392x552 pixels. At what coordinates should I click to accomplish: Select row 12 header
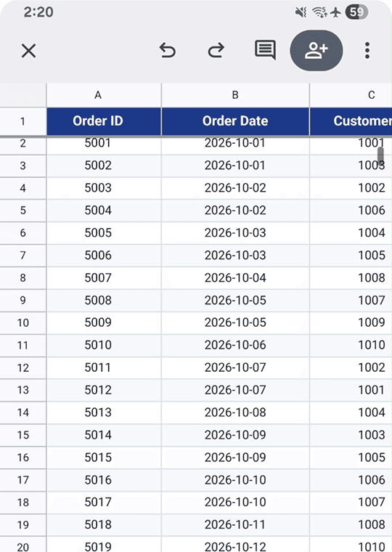point(23,368)
